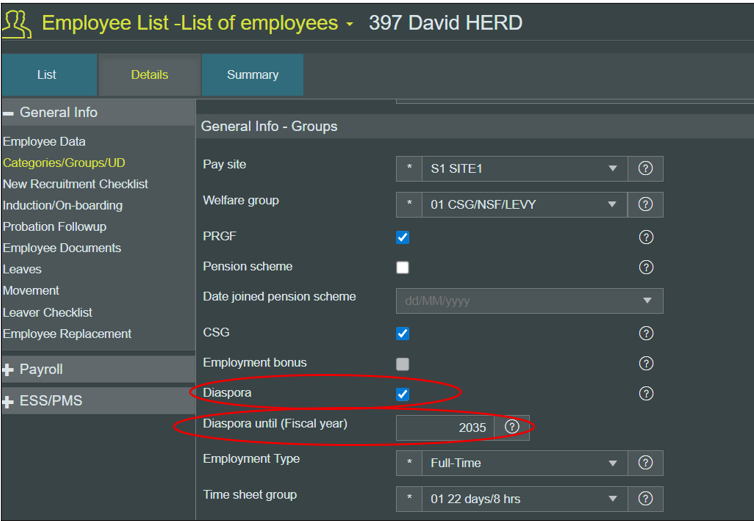
Task: Open the Employee Documents link
Action: click(62, 248)
